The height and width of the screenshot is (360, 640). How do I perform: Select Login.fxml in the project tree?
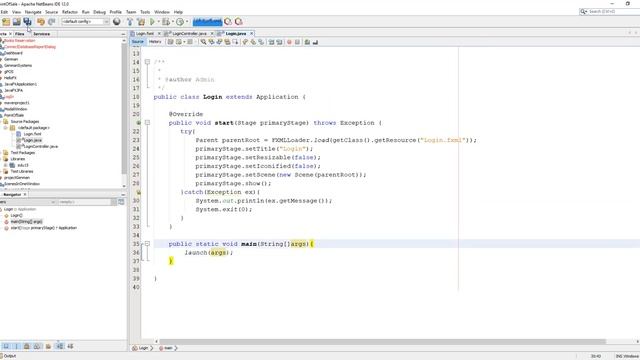pyautogui.click(x=32, y=134)
